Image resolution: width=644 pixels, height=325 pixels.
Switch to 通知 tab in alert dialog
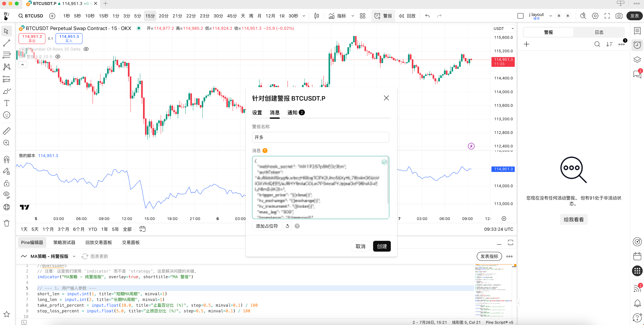(296, 113)
